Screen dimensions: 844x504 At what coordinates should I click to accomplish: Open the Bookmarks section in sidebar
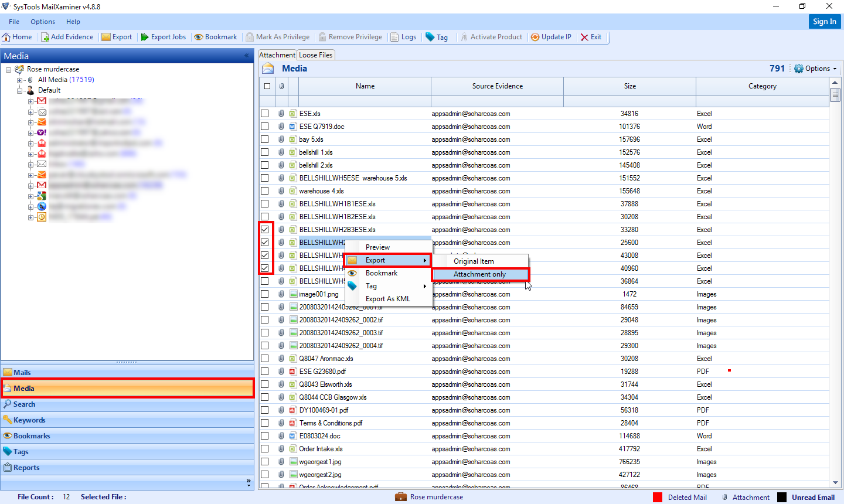(x=127, y=436)
